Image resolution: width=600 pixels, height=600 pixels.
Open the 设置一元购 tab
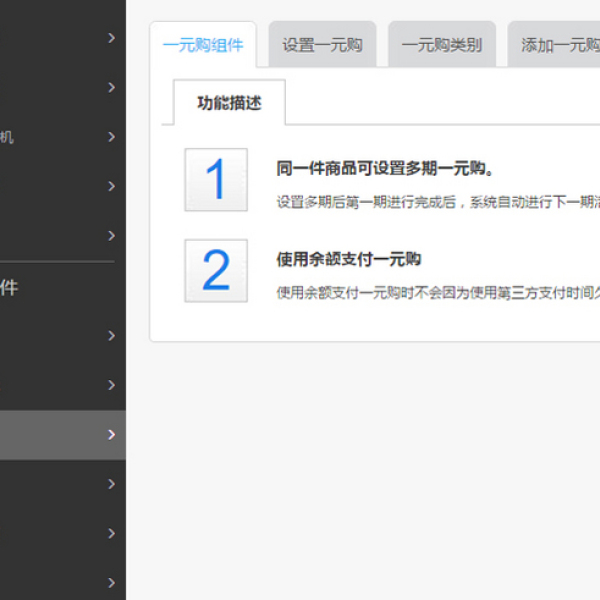click(322, 45)
